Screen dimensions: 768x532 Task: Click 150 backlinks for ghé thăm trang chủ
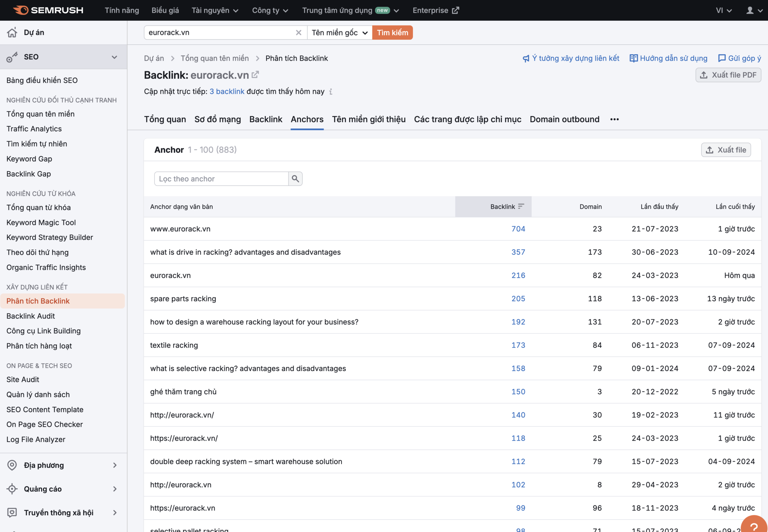pos(518,392)
